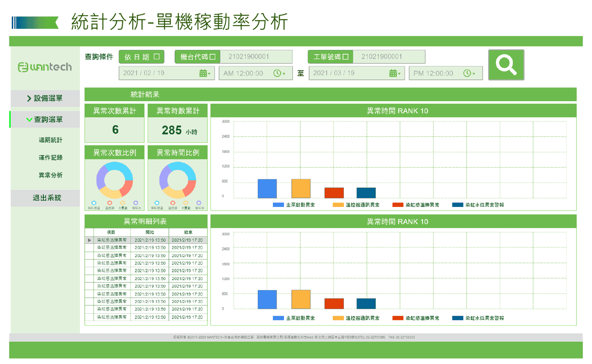
Task: Click the abnormal count value 6
Action: point(115,130)
